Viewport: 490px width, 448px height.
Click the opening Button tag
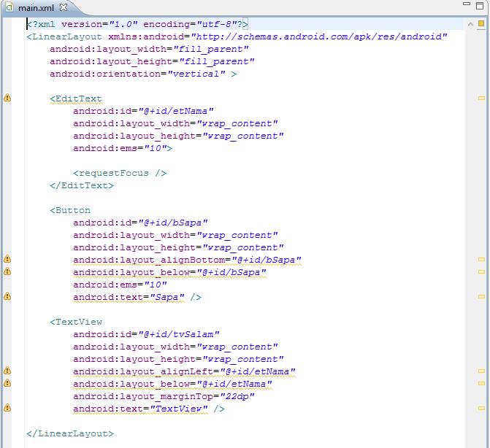pyautogui.click(x=70, y=210)
